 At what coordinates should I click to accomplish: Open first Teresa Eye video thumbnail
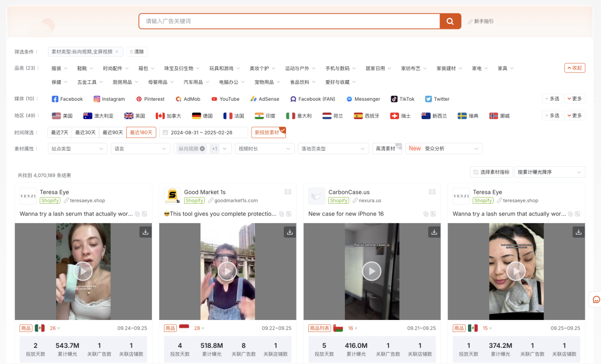83,271
